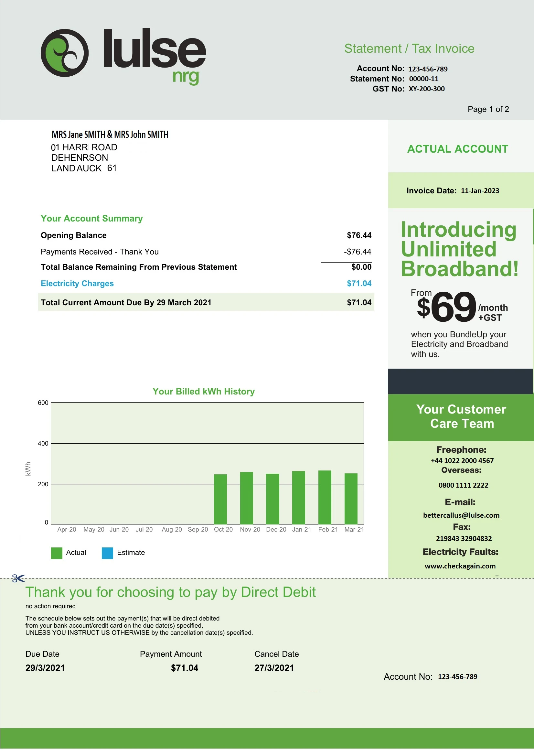Screen dimensions: 534x756
Task: Click the Mar-21 bar in the chart
Action: [351, 499]
